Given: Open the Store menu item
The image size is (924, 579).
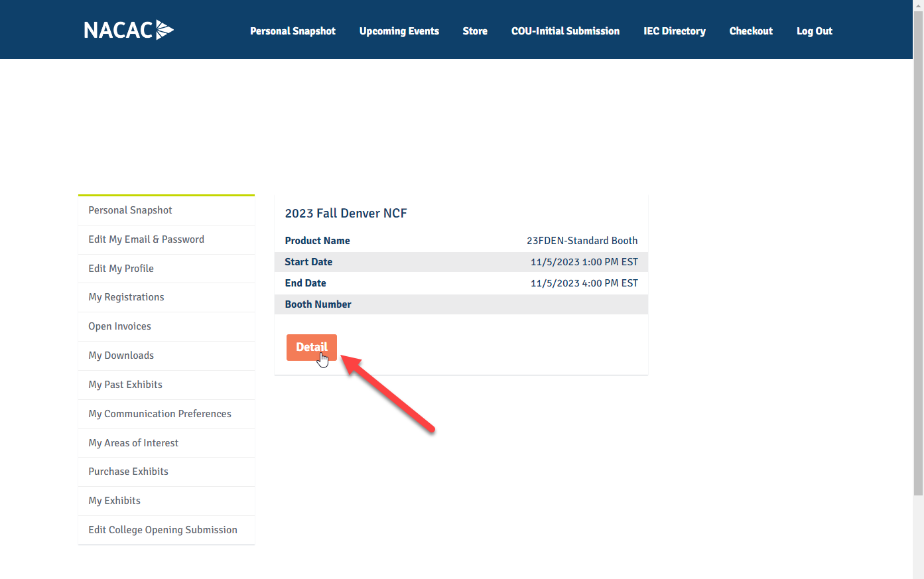Looking at the screenshot, I should point(475,31).
